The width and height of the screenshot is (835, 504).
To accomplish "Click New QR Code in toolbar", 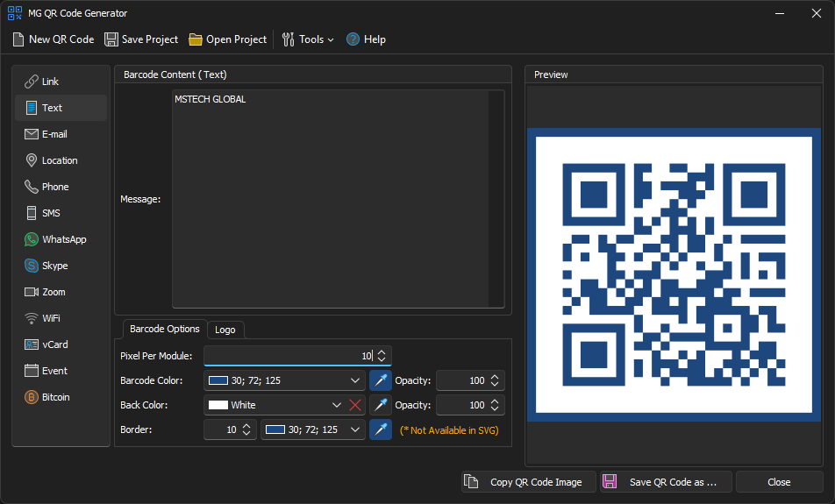I will click(x=54, y=39).
